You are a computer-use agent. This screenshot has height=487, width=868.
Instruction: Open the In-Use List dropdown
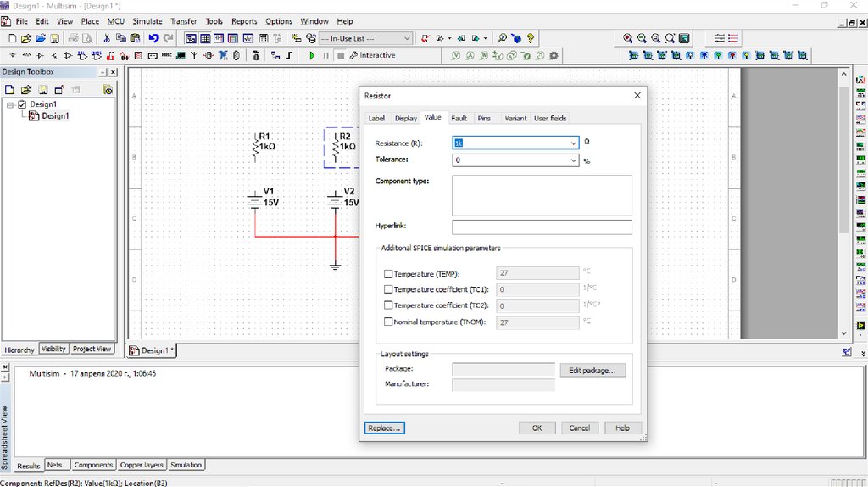407,38
